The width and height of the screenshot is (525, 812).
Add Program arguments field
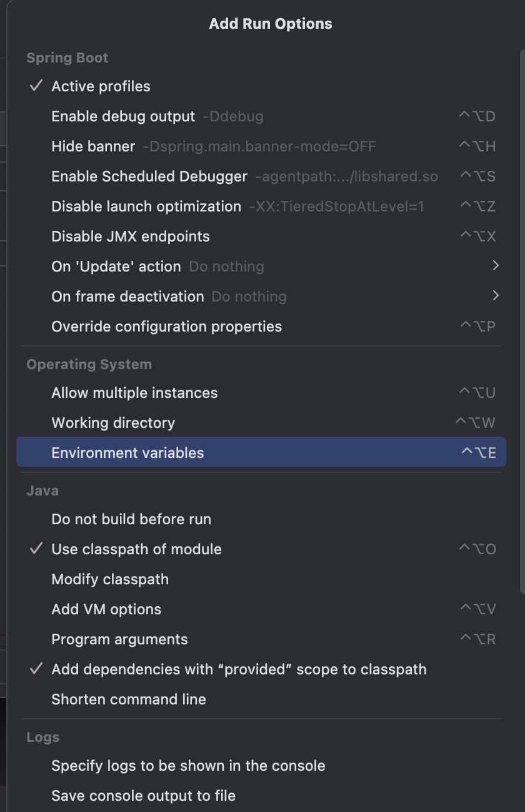click(x=119, y=639)
